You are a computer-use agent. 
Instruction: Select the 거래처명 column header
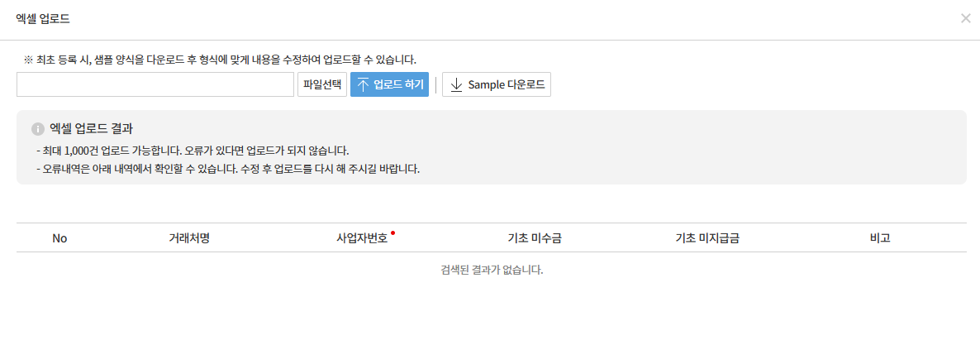[189, 238]
